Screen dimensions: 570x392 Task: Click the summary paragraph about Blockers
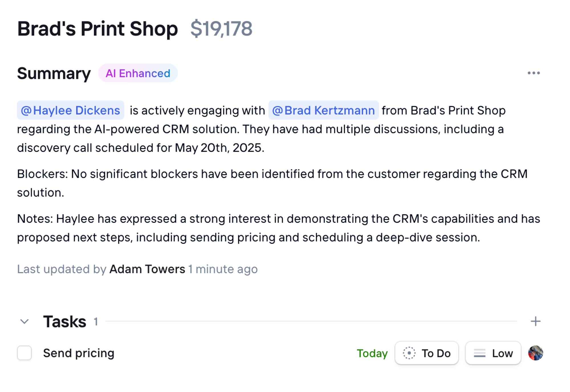272,183
